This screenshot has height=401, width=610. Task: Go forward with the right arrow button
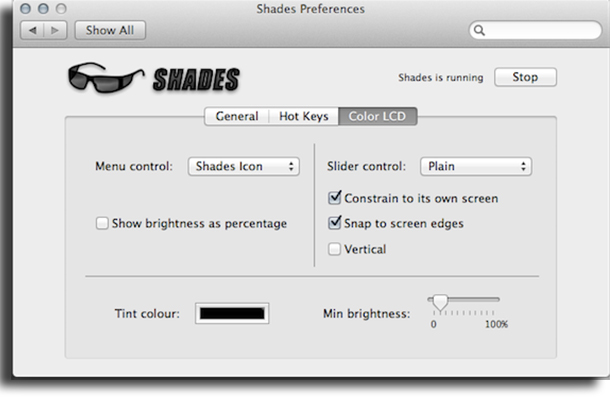click(x=55, y=30)
